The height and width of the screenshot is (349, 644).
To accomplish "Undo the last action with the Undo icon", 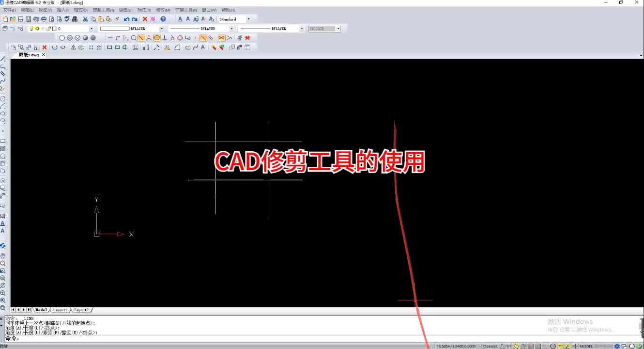I will [126, 19].
